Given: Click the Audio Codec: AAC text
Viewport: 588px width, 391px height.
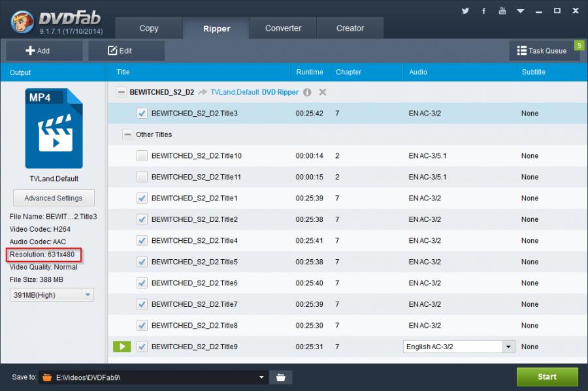Looking at the screenshot, I should [38, 242].
